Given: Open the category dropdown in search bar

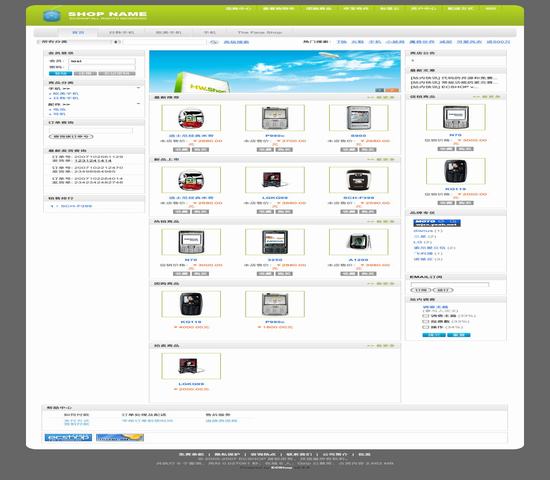Looking at the screenshot, I should tap(79, 42).
